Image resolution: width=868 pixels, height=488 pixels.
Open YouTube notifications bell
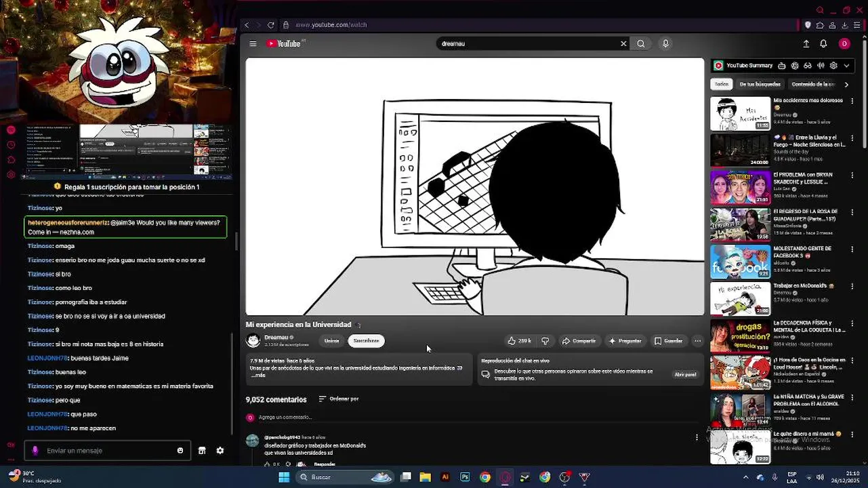tap(823, 43)
